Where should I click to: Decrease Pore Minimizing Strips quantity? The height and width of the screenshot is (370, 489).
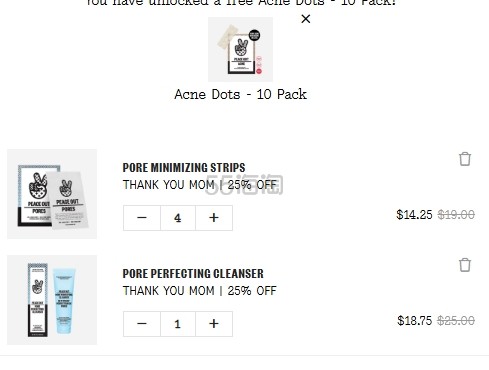(142, 218)
